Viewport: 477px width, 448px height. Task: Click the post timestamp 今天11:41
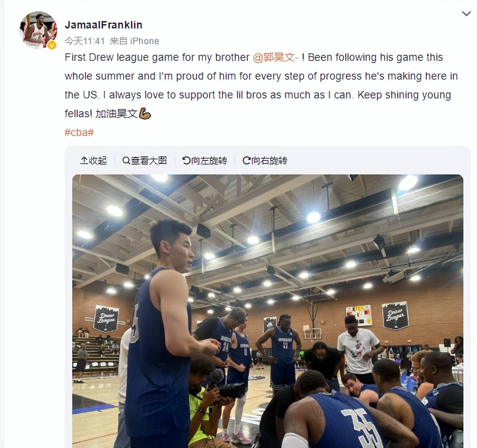point(85,41)
